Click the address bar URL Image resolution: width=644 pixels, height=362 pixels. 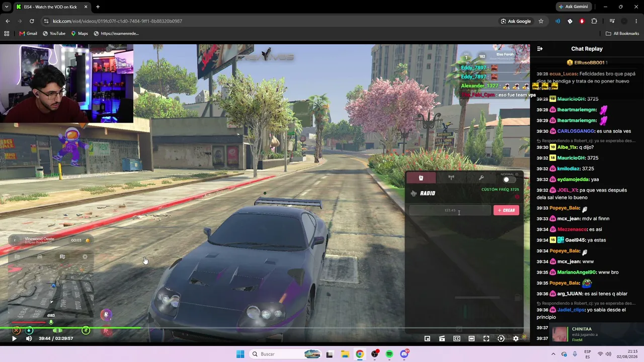[117, 21]
